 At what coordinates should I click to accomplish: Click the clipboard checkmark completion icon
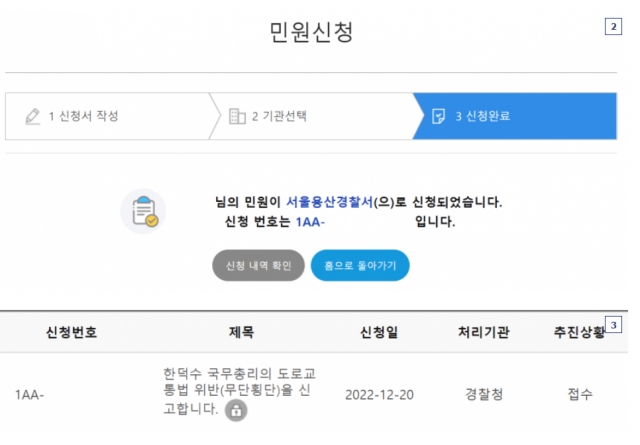[x=143, y=211]
